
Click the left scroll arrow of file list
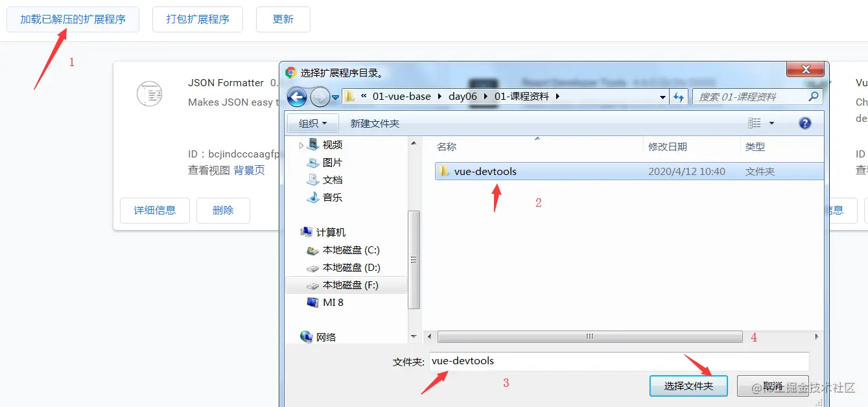click(429, 337)
